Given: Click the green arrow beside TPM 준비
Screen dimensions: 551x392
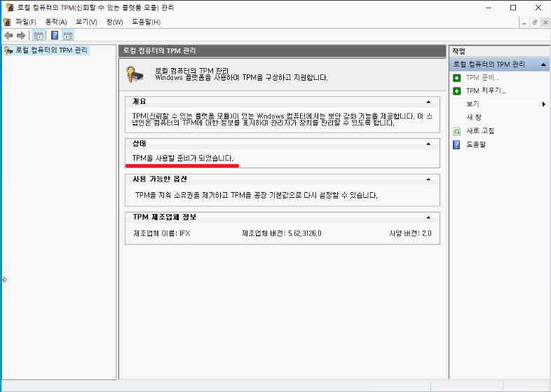Looking at the screenshot, I should click(x=457, y=78).
